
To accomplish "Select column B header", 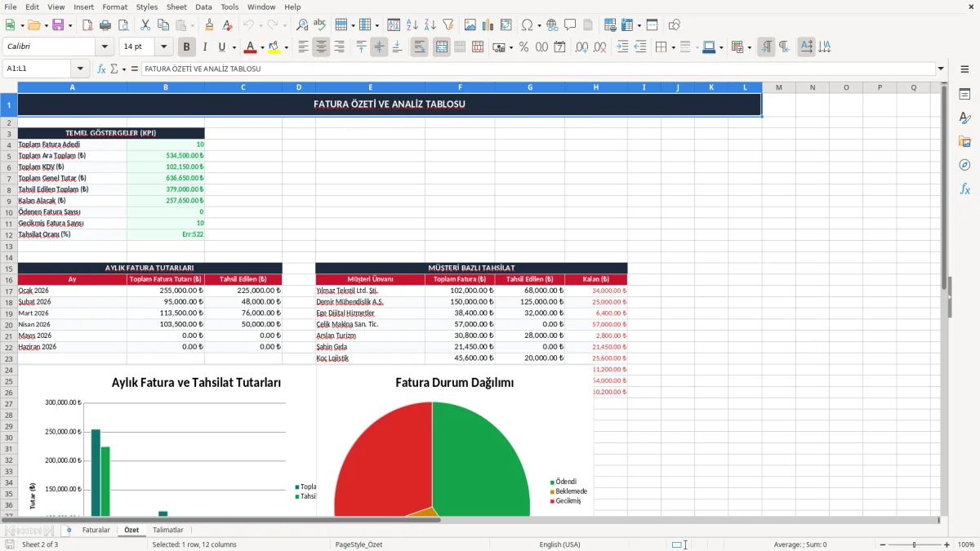I will click(166, 87).
